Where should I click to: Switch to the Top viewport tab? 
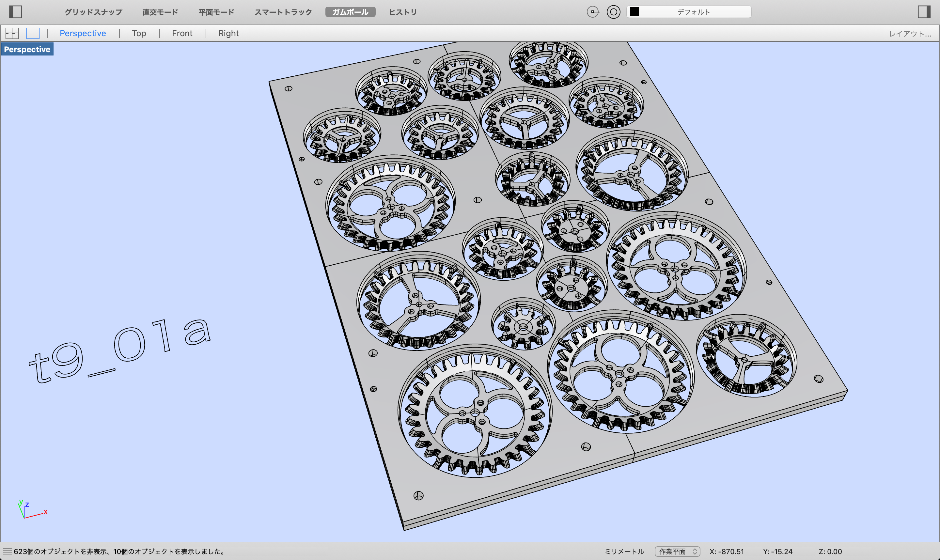tap(139, 33)
